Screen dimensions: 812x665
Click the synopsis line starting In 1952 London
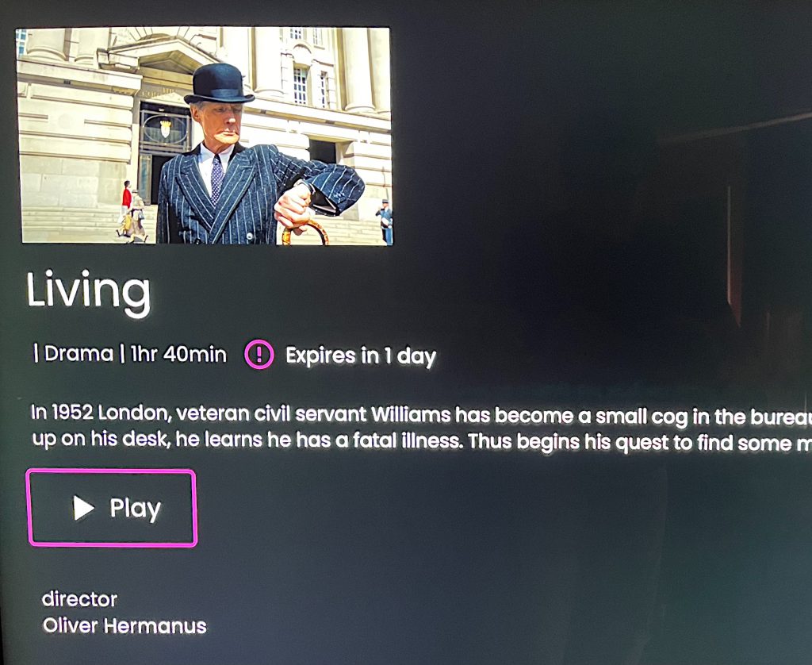point(421,415)
